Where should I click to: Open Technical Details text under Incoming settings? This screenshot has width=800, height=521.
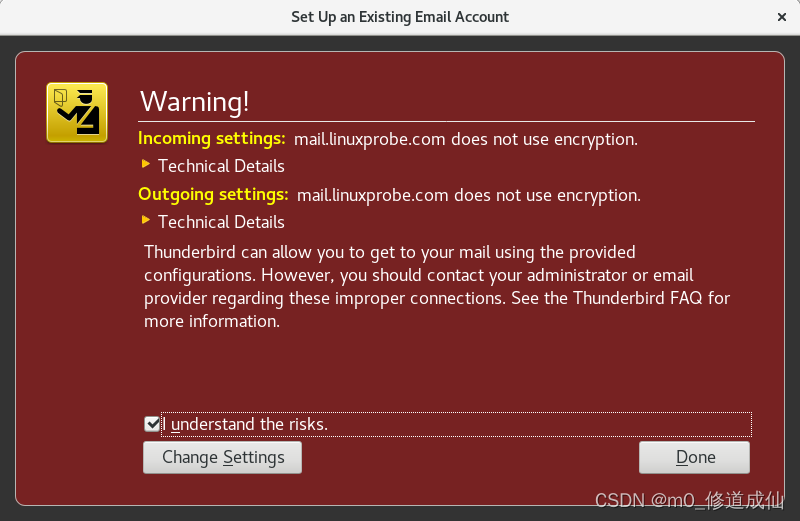(221, 166)
